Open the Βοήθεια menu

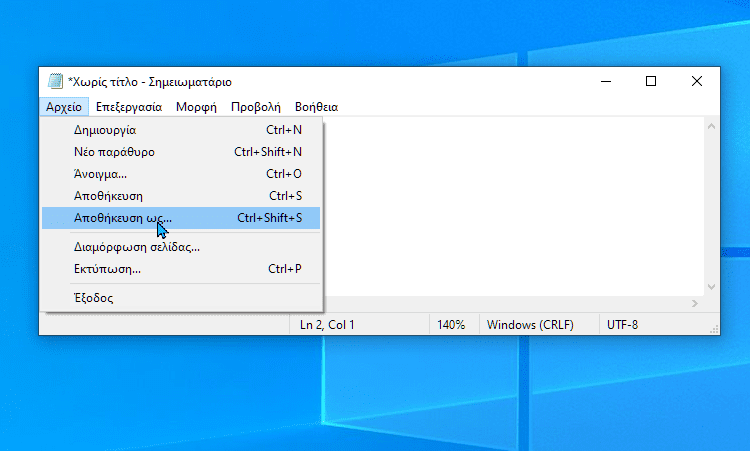click(x=316, y=107)
